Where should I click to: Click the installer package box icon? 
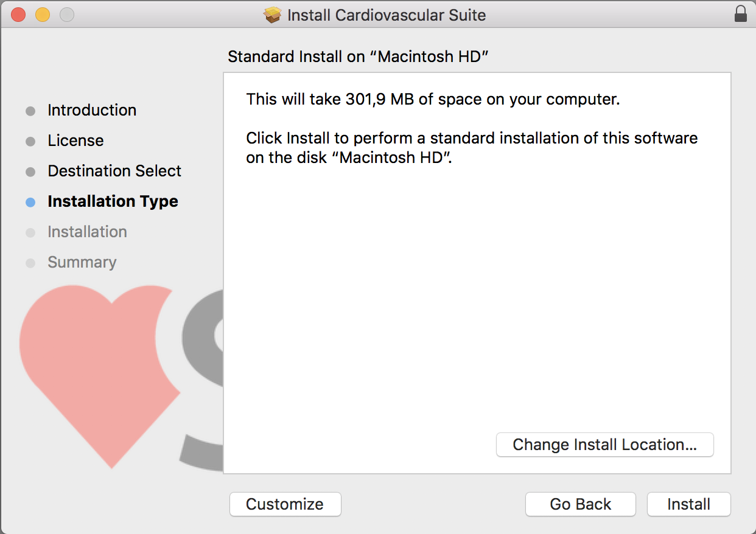[273, 15]
